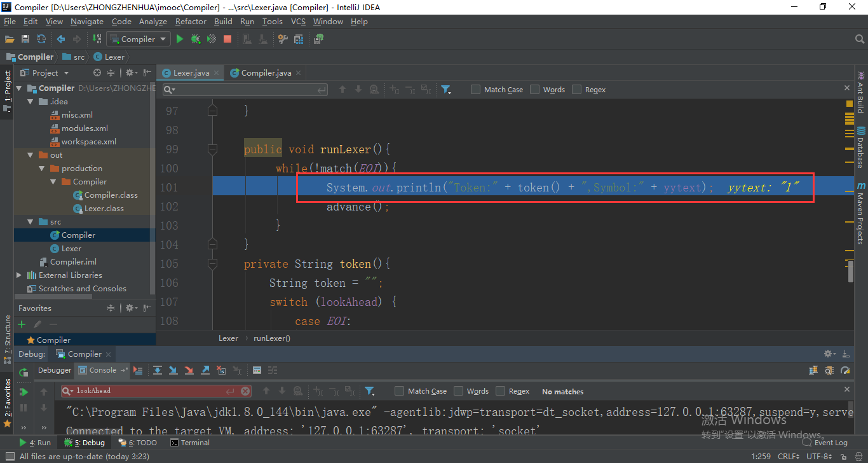
Task: Click the Back navigation arrow icon
Action: [61, 39]
